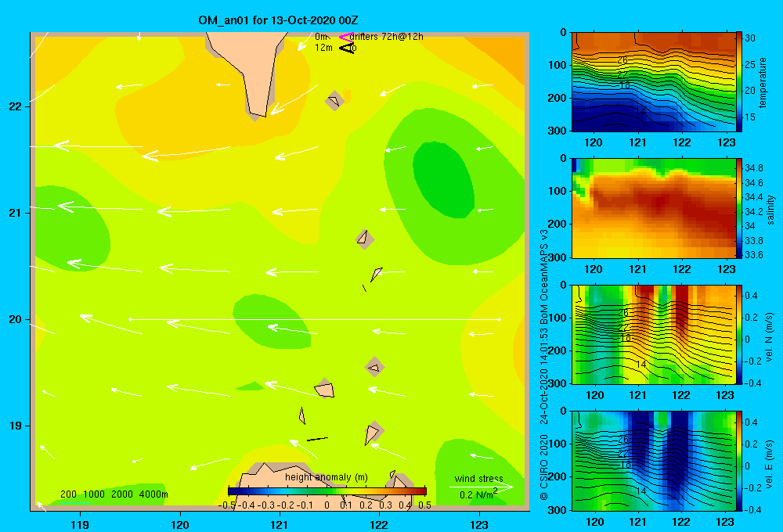Select the left endpoint of the white section line

pos(130,319)
